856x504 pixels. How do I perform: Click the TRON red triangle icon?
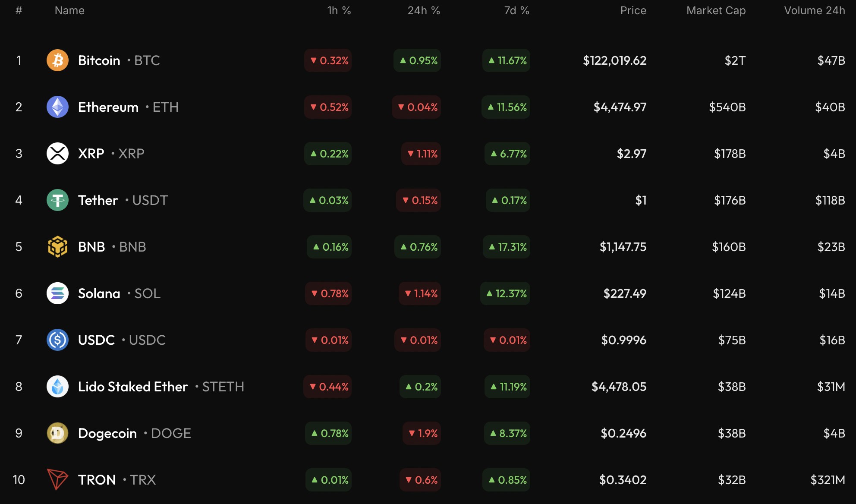57,479
